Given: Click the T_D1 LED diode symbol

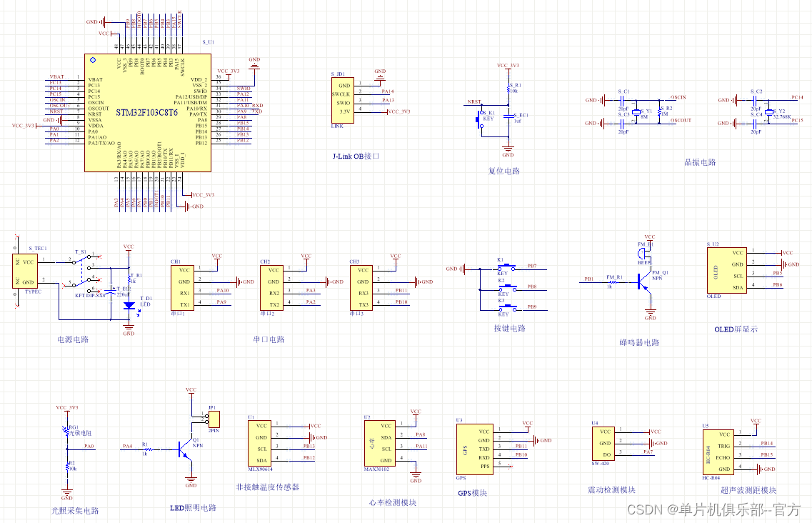Looking at the screenshot, I should pyautogui.click(x=129, y=306).
